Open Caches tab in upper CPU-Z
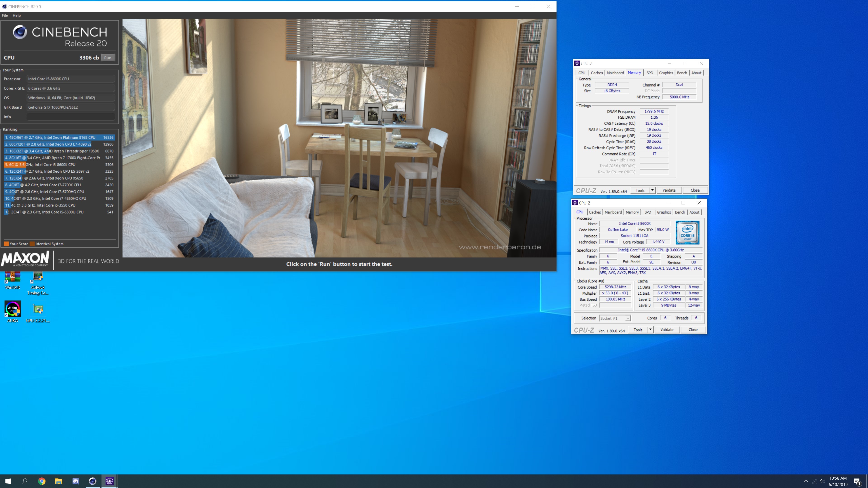This screenshot has height=488, width=868. [x=597, y=73]
